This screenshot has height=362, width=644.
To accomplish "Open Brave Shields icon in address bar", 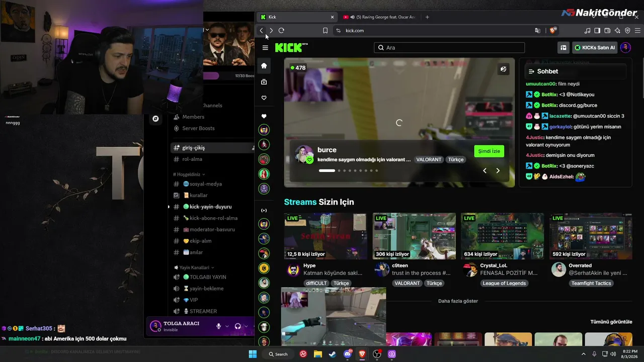I will (x=553, y=31).
